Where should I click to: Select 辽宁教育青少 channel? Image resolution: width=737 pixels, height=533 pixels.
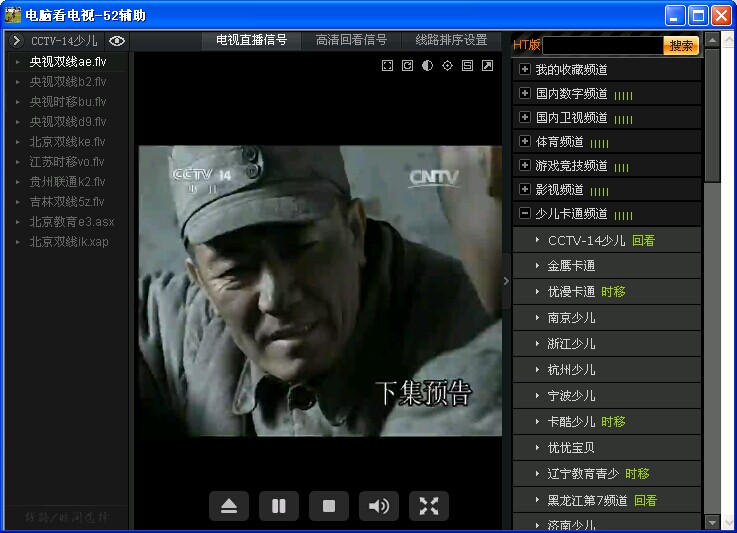click(x=583, y=474)
